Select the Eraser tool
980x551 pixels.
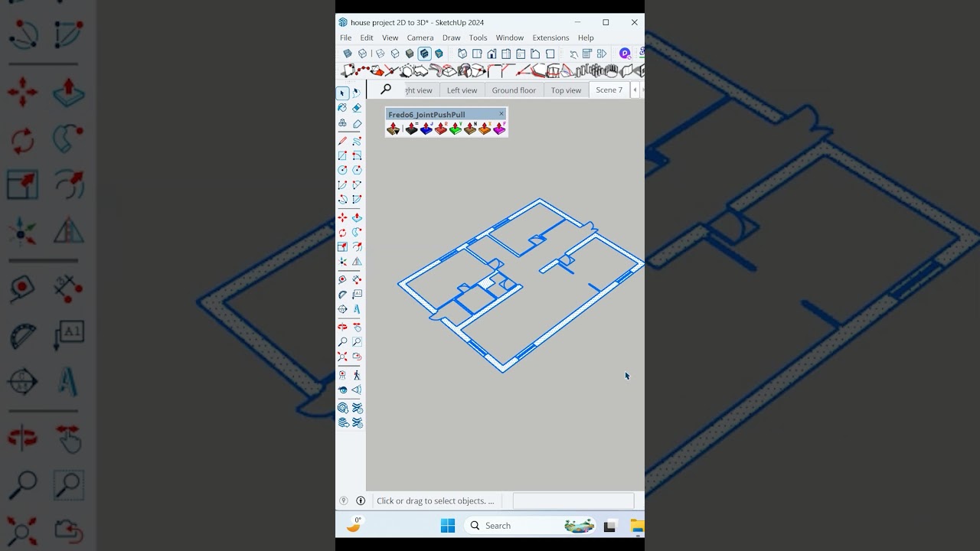[357, 108]
